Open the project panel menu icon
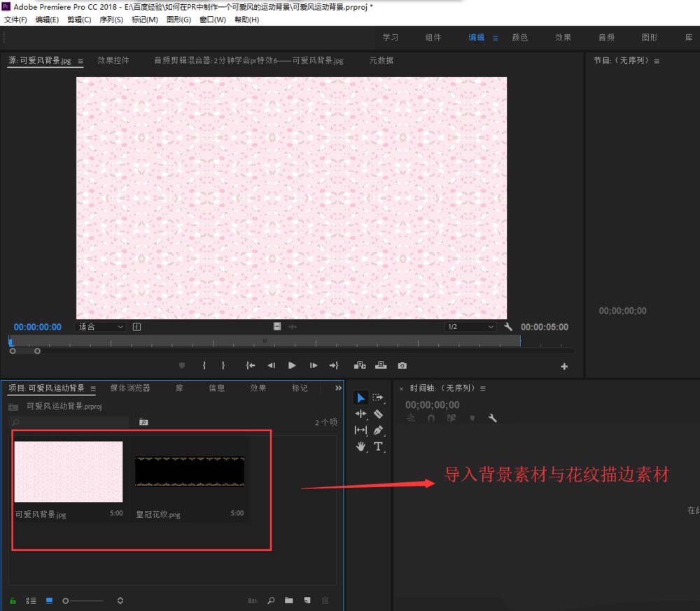 tap(93, 388)
